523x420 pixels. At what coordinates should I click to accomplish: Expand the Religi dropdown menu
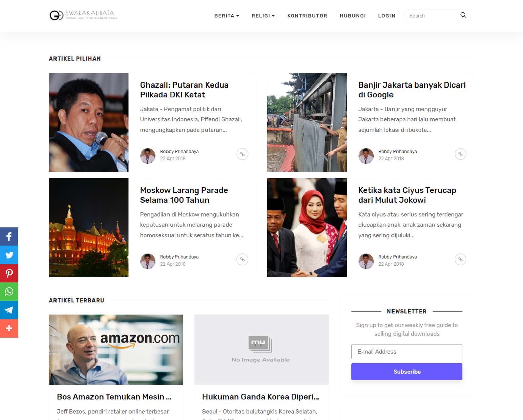pos(263,16)
